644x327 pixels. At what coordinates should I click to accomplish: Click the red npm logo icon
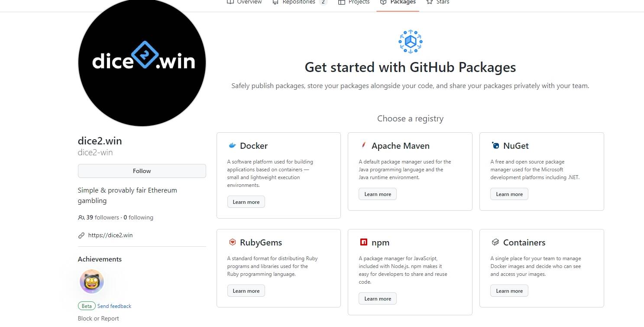pyautogui.click(x=364, y=242)
